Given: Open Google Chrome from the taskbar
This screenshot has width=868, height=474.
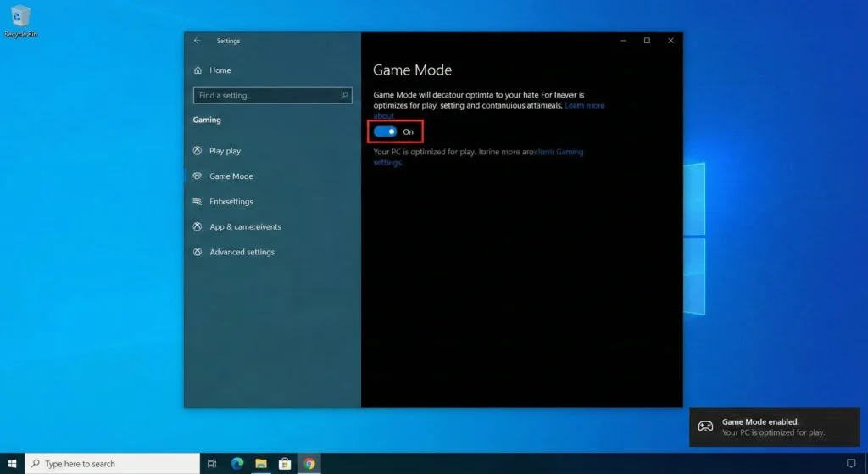Looking at the screenshot, I should pos(309,464).
